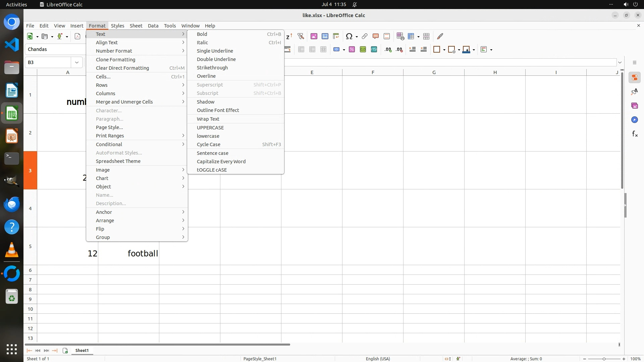This screenshot has width=644, height=362.
Task: Click the Add Decimal Place icon
Action: (x=388, y=50)
